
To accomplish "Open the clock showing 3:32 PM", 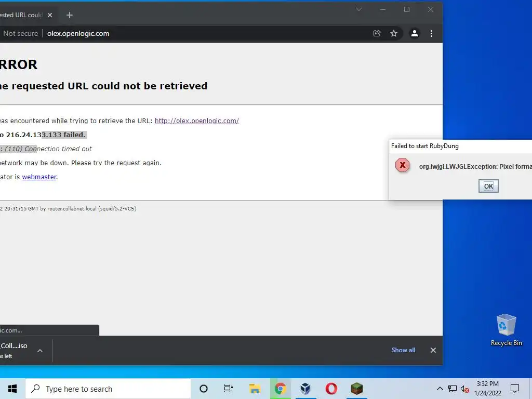I will pos(487,389).
